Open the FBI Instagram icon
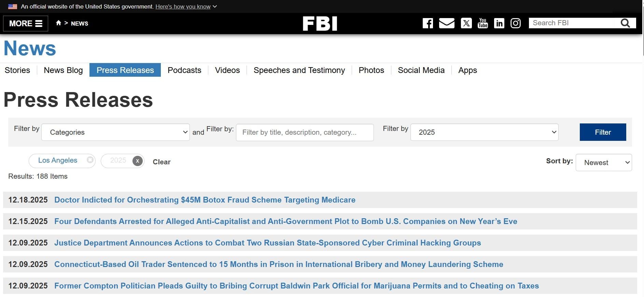 point(515,23)
